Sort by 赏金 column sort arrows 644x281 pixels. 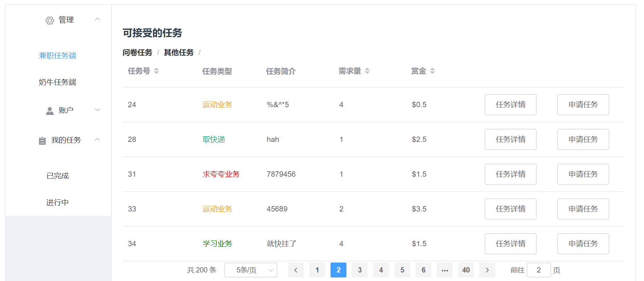(x=432, y=71)
